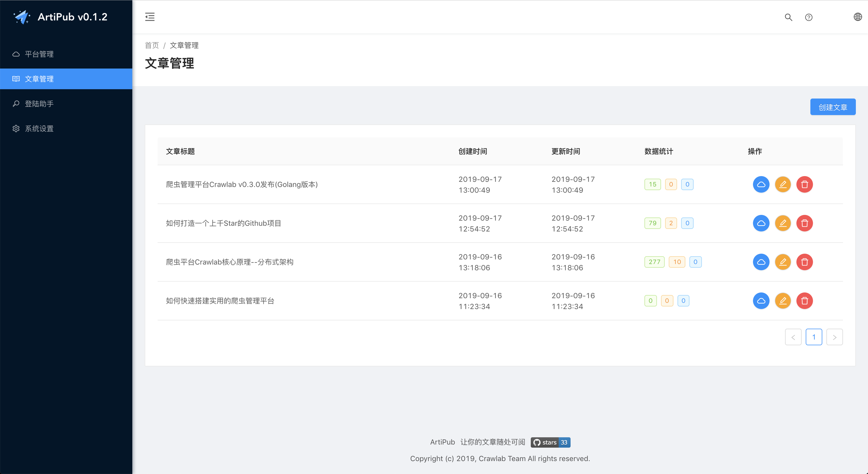The height and width of the screenshot is (474, 868).
Task: Click the globe language icon
Action: (858, 17)
